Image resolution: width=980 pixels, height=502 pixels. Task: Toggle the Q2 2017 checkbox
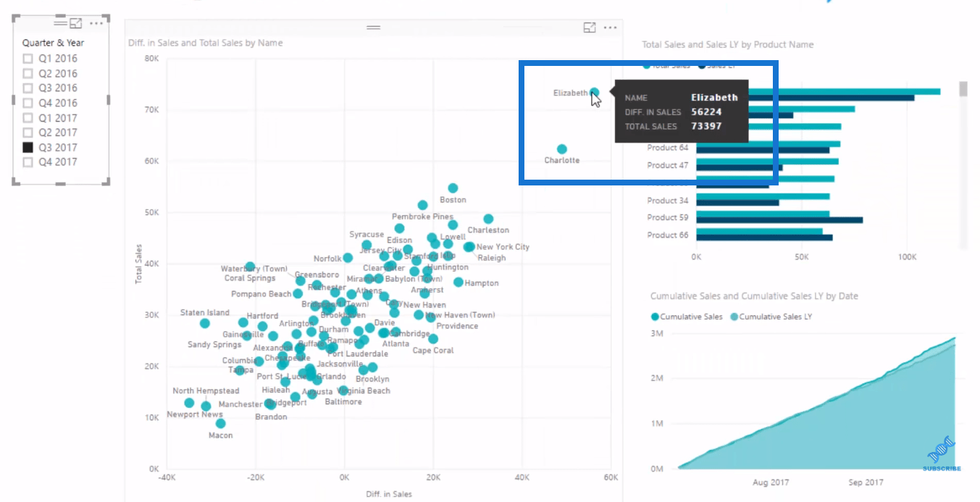(x=28, y=133)
